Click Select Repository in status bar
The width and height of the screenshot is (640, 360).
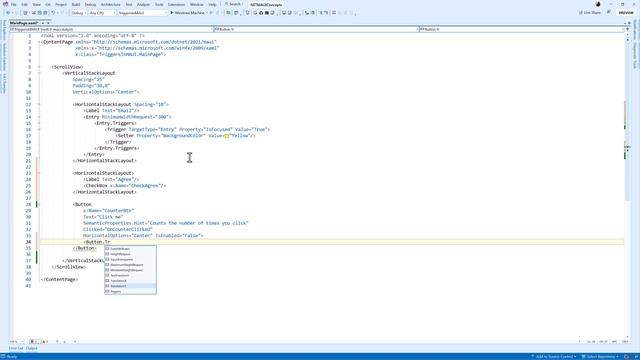(600, 357)
